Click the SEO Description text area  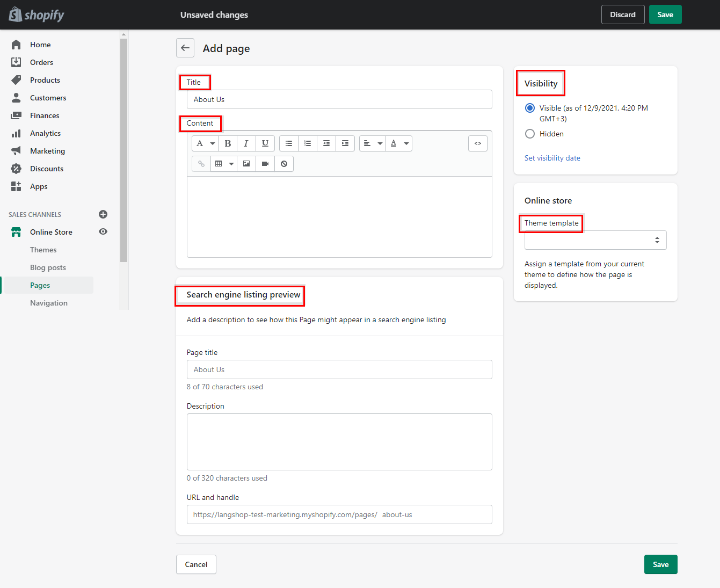[339, 442]
